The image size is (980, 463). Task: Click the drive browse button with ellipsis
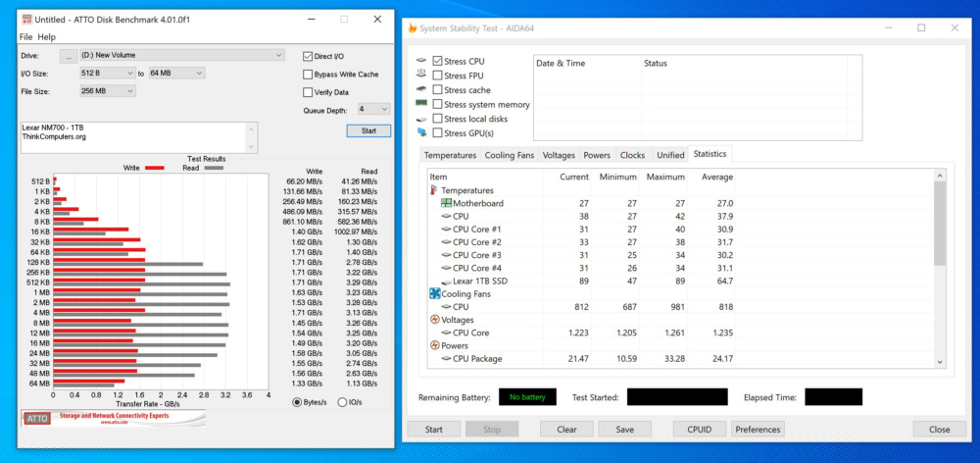tap(69, 56)
